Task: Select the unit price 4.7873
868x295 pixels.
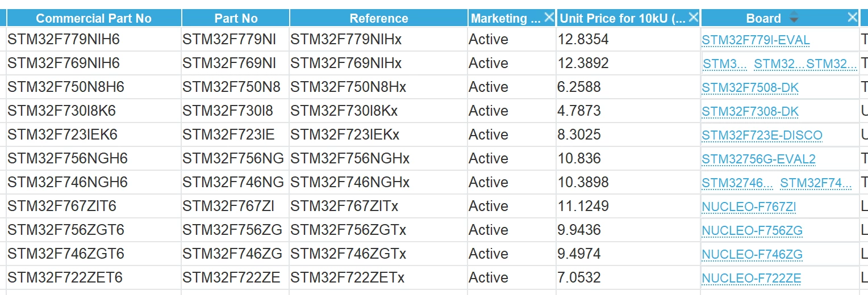Action: tap(579, 111)
